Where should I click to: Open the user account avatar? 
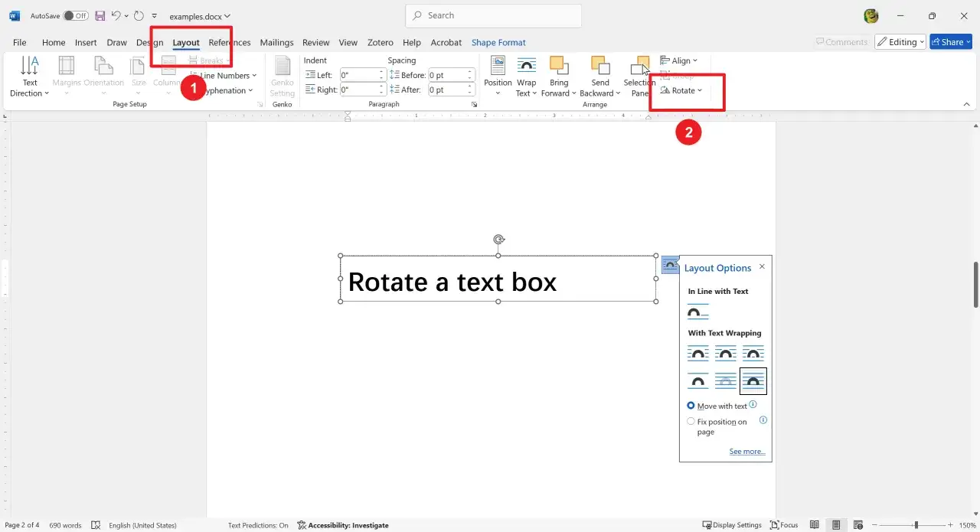tap(871, 16)
